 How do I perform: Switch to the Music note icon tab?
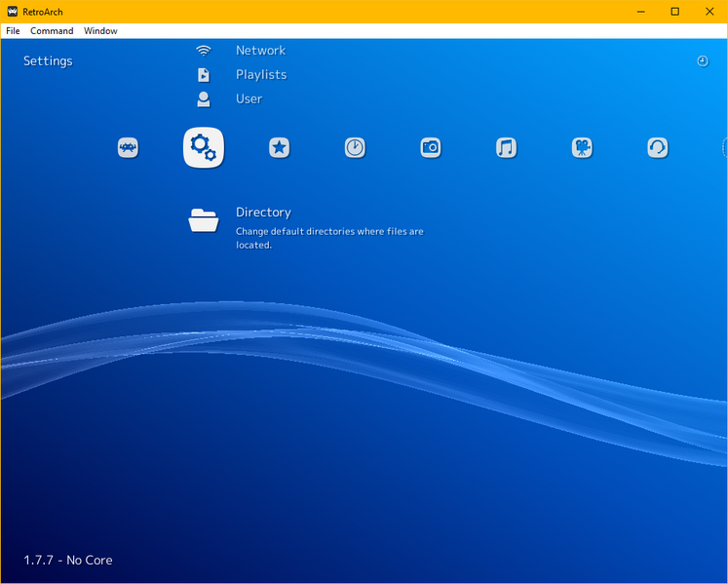[x=506, y=147]
